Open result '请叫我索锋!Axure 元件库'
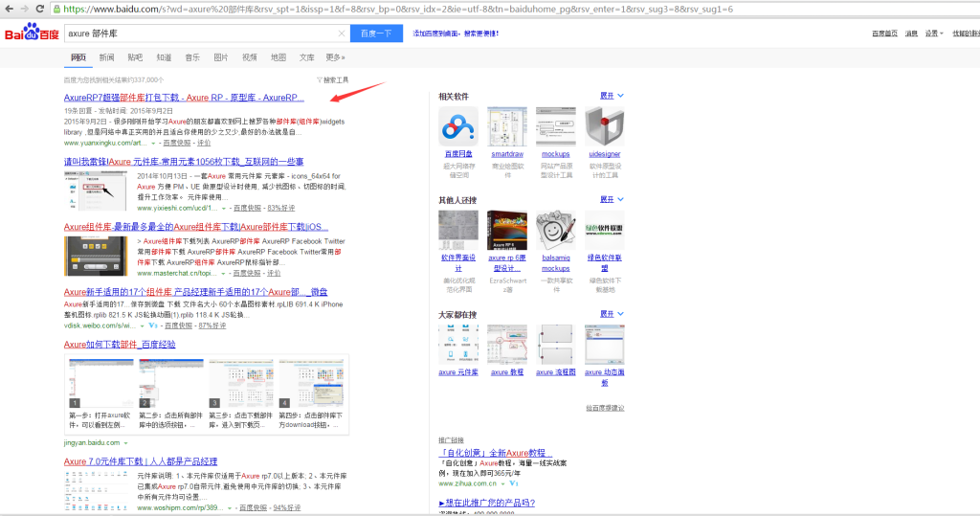980x516 pixels. 184,162
